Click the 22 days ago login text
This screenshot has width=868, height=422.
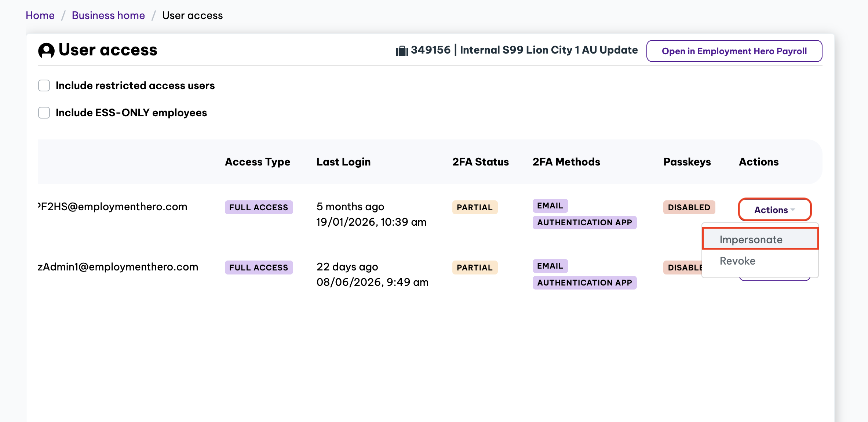tap(347, 267)
